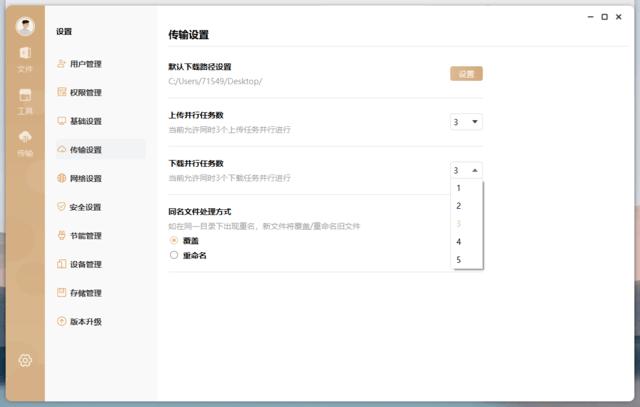Click the 存储管理 label
This screenshot has height=407, width=640.
tap(86, 293)
